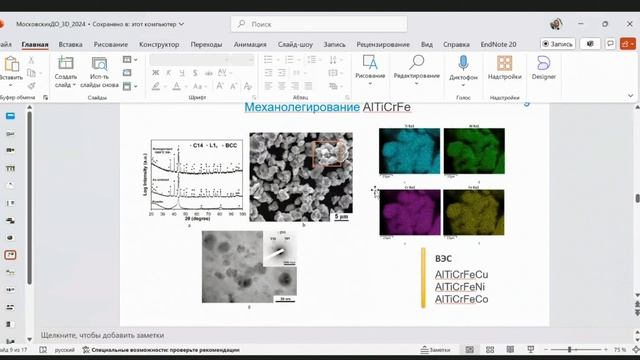Switch to the Слайд-шоу tab
This screenshot has width=640, height=360.
coord(295,44)
